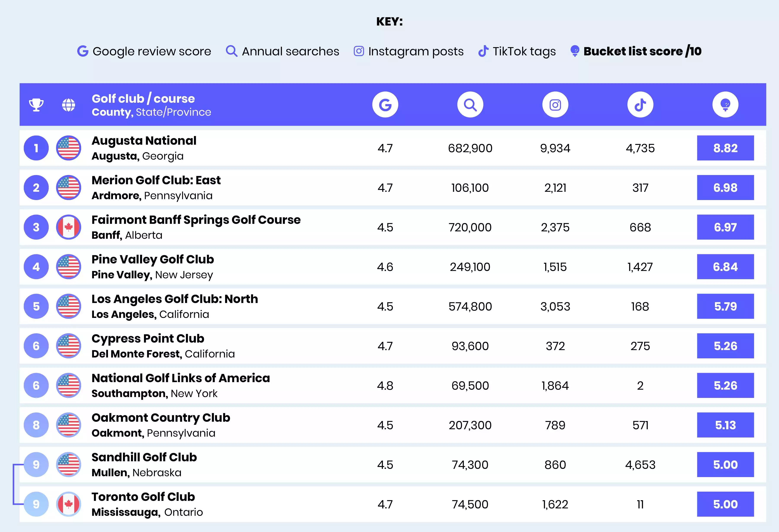Click the 207,300 annual searches value
779x532 pixels.
click(x=470, y=425)
